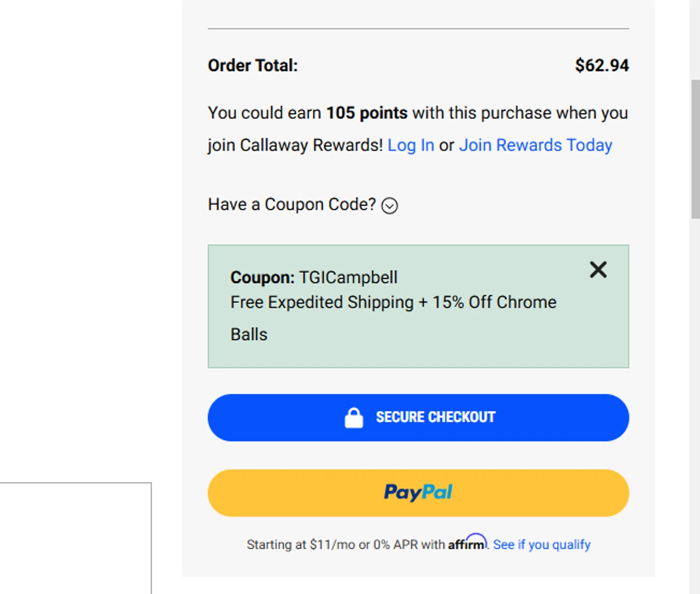The width and height of the screenshot is (700, 594).
Task: Follow the Join Rewards Today link
Action: (535, 145)
